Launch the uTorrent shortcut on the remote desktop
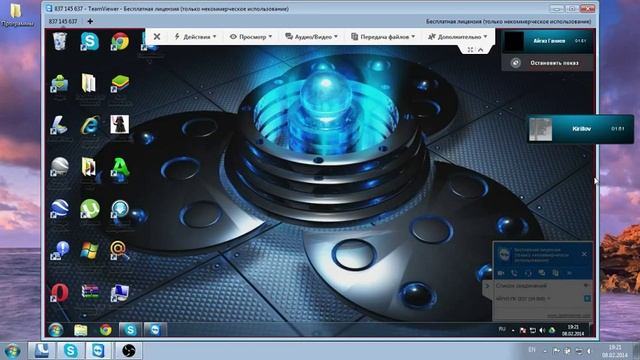 89,209
